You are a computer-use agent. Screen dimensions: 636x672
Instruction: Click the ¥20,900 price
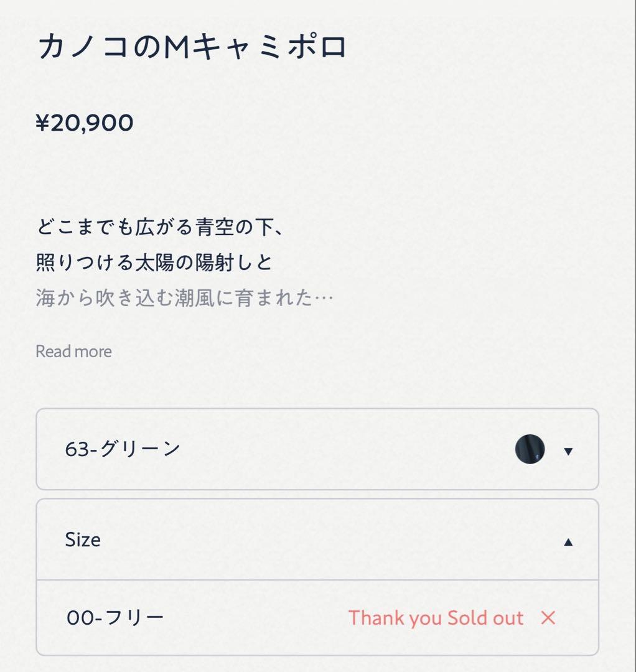click(85, 123)
